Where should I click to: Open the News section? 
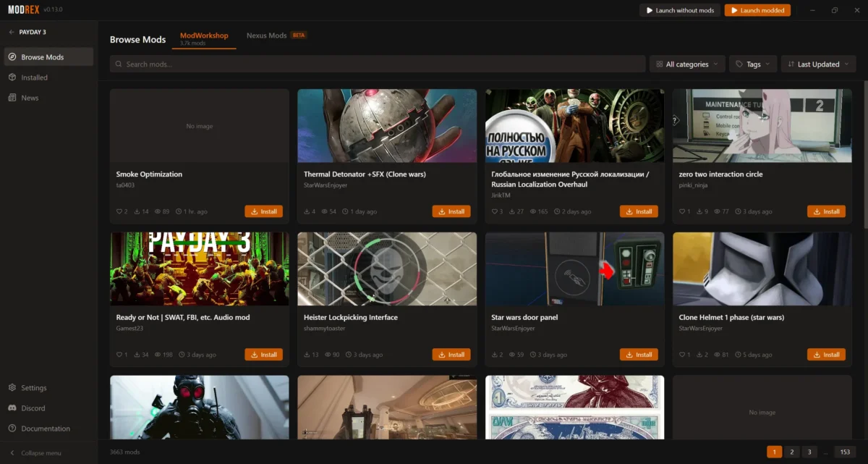[48, 98]
